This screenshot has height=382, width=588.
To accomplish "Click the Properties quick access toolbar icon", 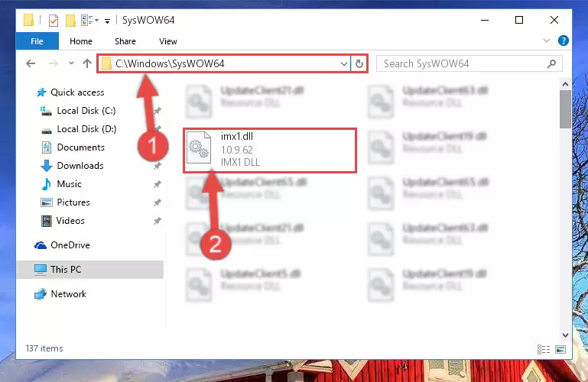I will (x=54, y=20).
